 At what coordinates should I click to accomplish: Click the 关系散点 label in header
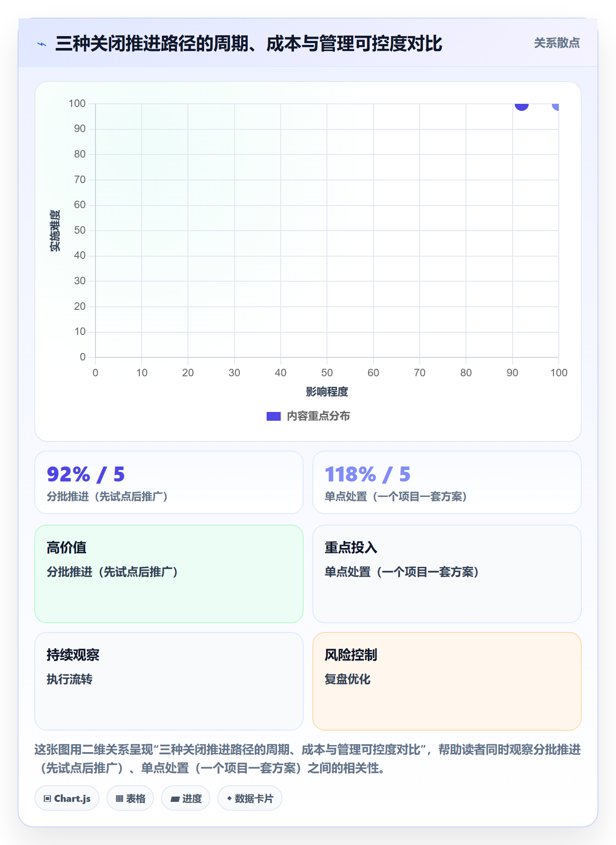tap(557, 43)
